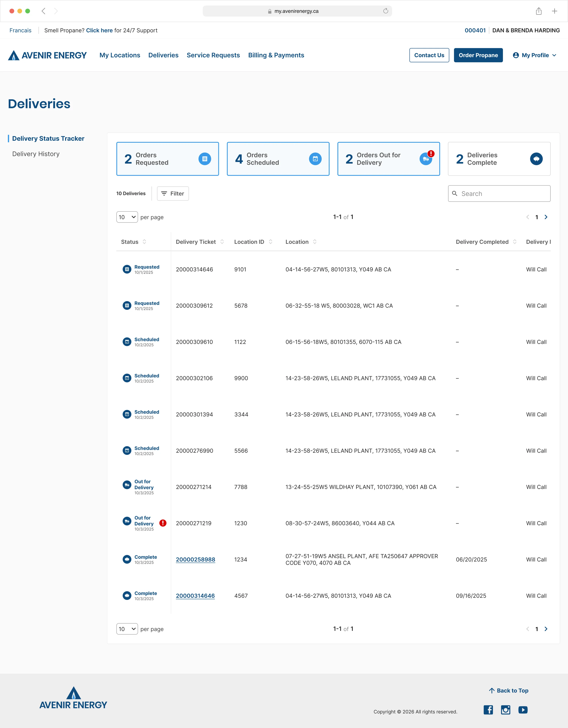Image resolution: width=568 pixels, height=728 pixels.
Task: Click the Search input field
Action: [x=499, y=194]
